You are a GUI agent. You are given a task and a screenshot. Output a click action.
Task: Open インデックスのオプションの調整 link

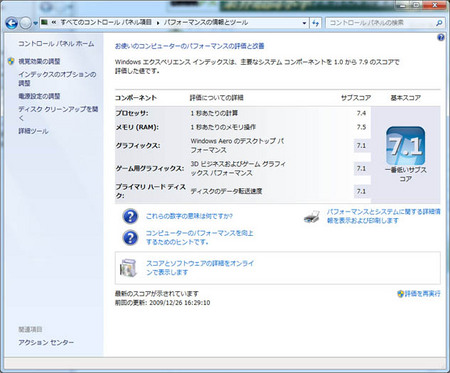pyautogui.click(x=57, y=79)
